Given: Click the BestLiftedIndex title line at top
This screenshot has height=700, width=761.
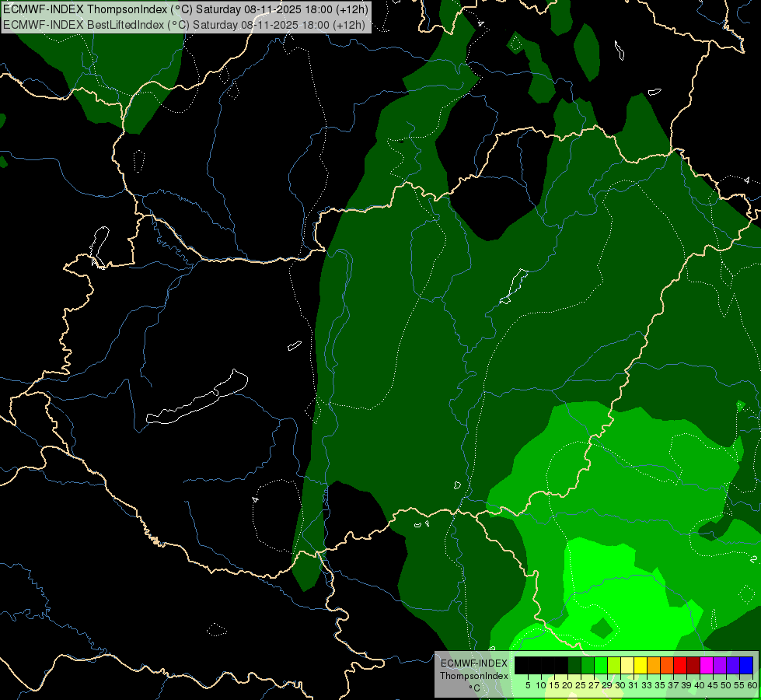Looking at the screenshot, I should pos(184,25).
